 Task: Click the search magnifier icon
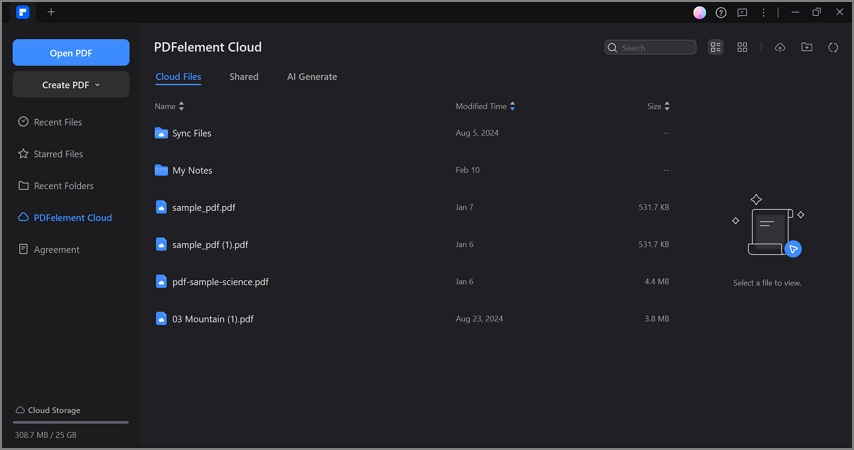[x=612, y=47]
